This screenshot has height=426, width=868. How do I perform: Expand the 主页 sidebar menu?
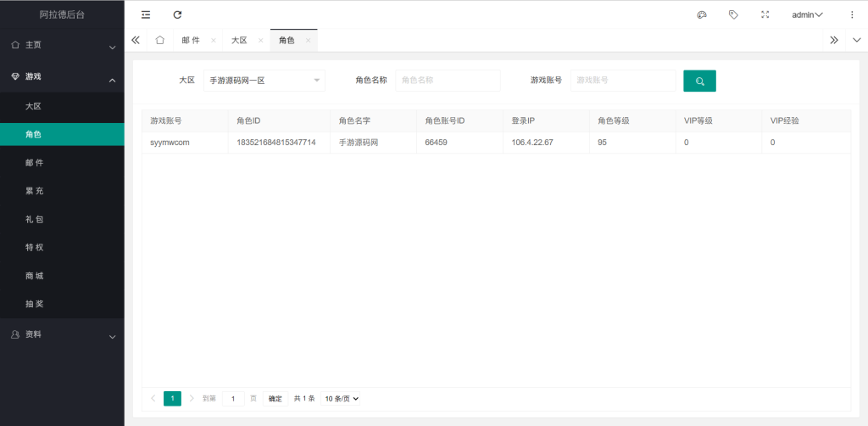(62, 45)
